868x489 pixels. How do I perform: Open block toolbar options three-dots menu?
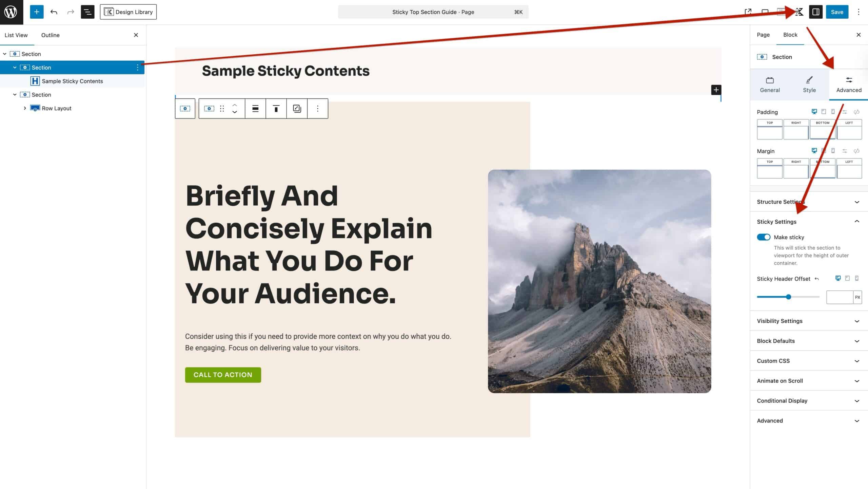(317, 109)
